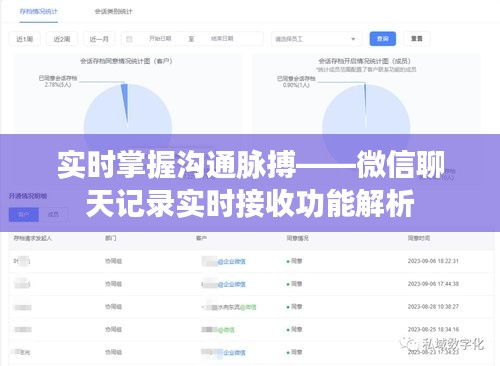Click the 重置 reset button

[417, 39]
